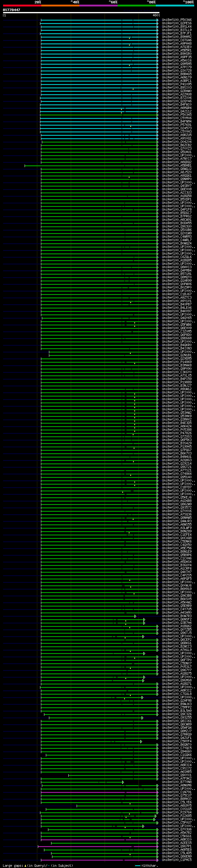Select the UniRef100_P19945 label

(x=176, y=446)
